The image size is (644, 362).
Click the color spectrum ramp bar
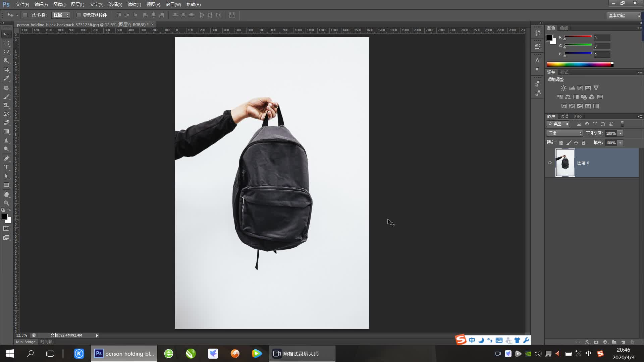(580, 64)
